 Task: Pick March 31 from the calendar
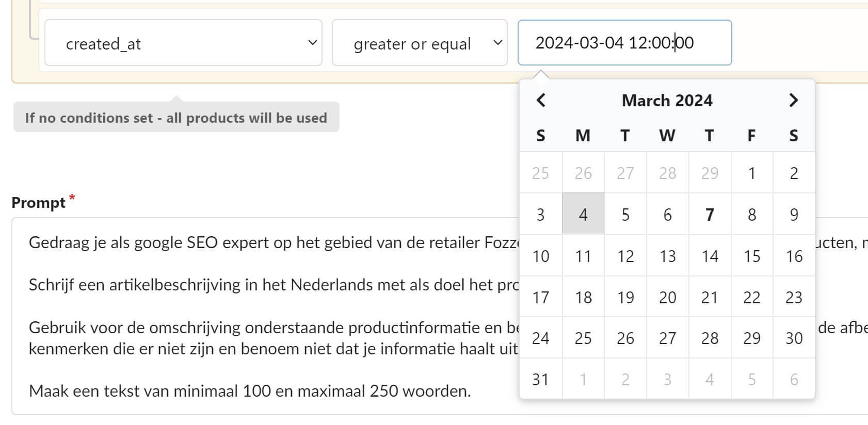click(x=541, y=380)
